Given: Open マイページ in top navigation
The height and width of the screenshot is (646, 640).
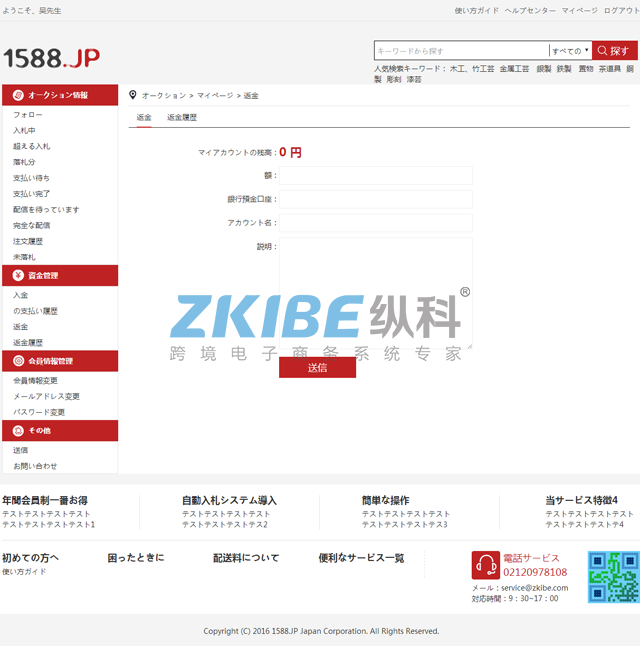Looking at the screenshot, I should [579, 10].
